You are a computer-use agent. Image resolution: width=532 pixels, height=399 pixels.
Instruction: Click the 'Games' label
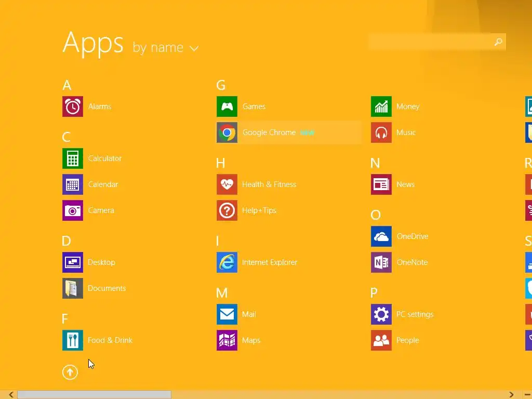click(x=254, y=107)
